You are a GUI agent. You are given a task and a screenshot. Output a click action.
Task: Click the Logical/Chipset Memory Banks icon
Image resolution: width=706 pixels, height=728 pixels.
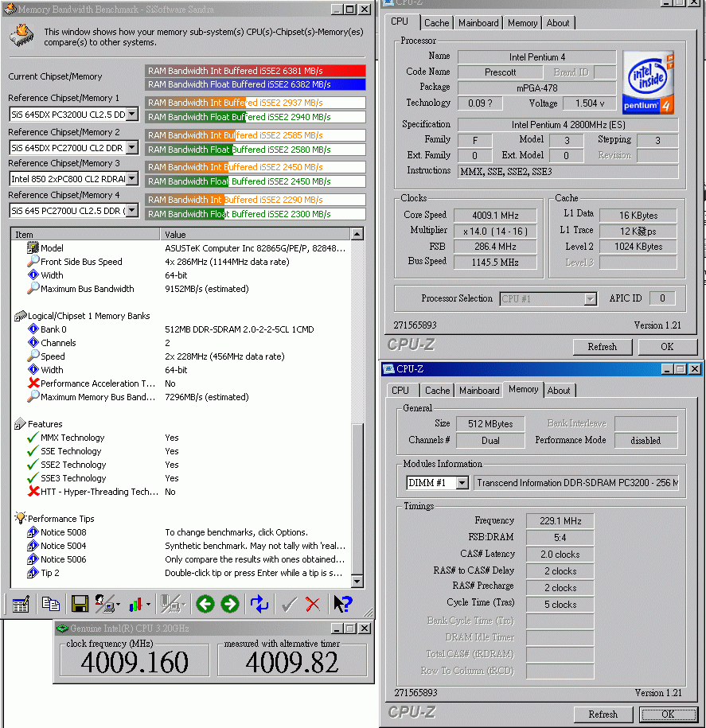[x=21, y=316]
